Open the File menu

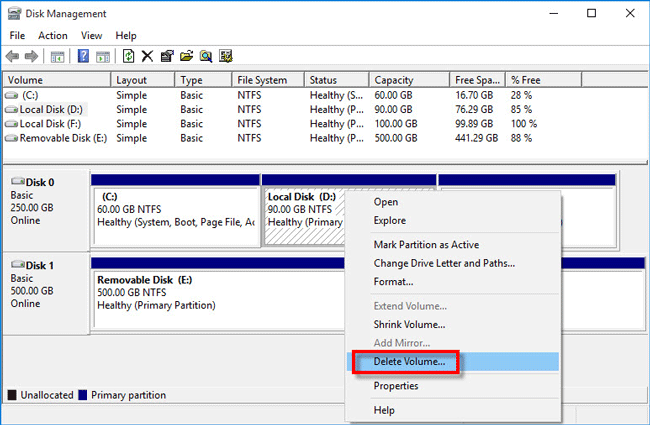[17, 36]
